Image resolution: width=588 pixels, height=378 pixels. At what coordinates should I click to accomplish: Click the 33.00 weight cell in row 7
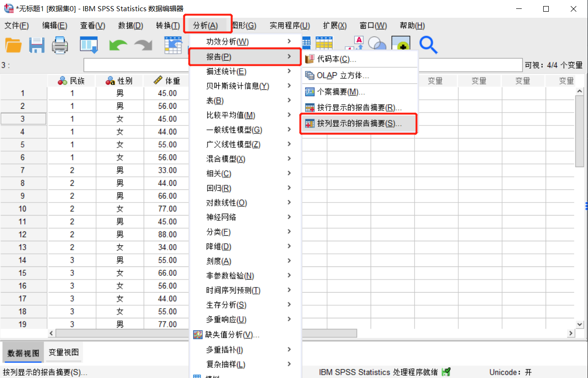coord(167,170)
